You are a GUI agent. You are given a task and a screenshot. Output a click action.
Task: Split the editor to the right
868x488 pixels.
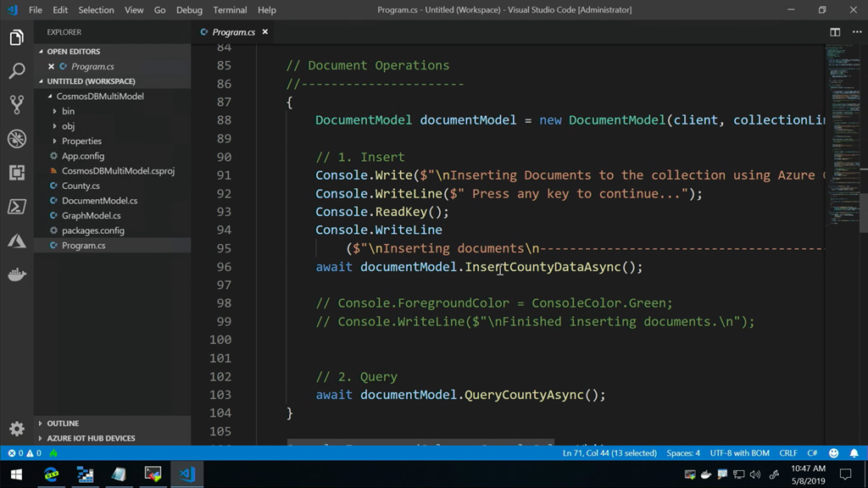pos(835,32)
